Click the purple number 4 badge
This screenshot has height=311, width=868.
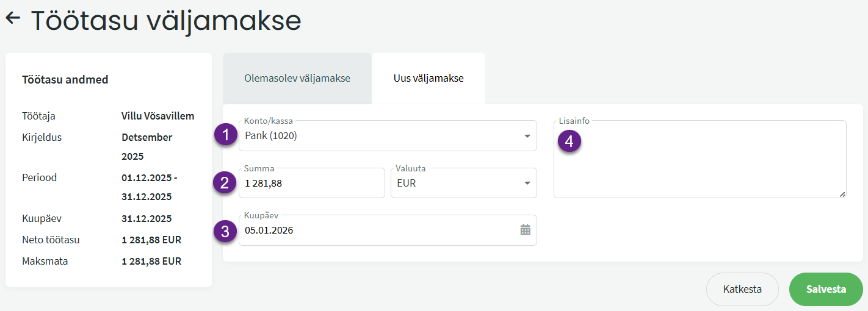(569, 141)
